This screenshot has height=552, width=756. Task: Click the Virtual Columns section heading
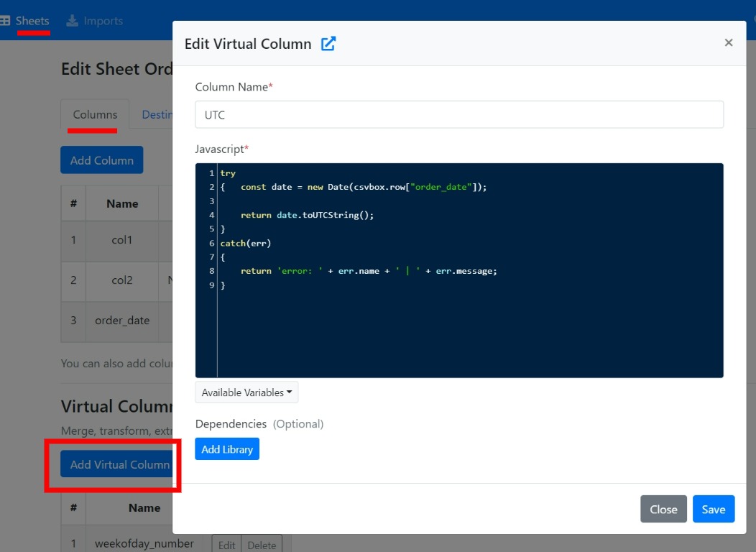click(x=116, y=406)
